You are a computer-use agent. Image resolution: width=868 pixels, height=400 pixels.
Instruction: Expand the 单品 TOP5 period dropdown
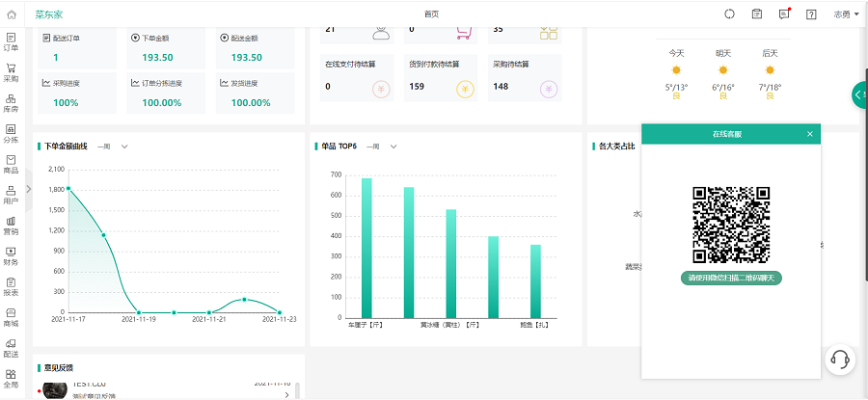point(393,147)
